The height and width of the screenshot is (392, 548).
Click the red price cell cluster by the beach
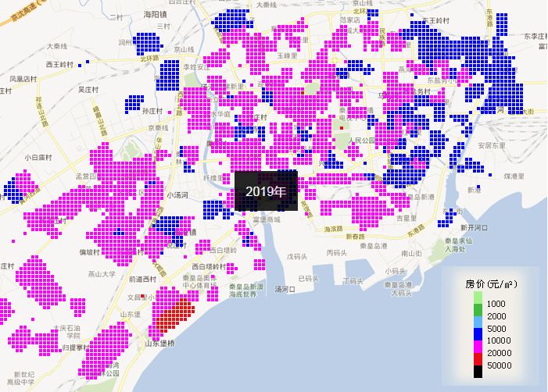(x=175, y=315)
